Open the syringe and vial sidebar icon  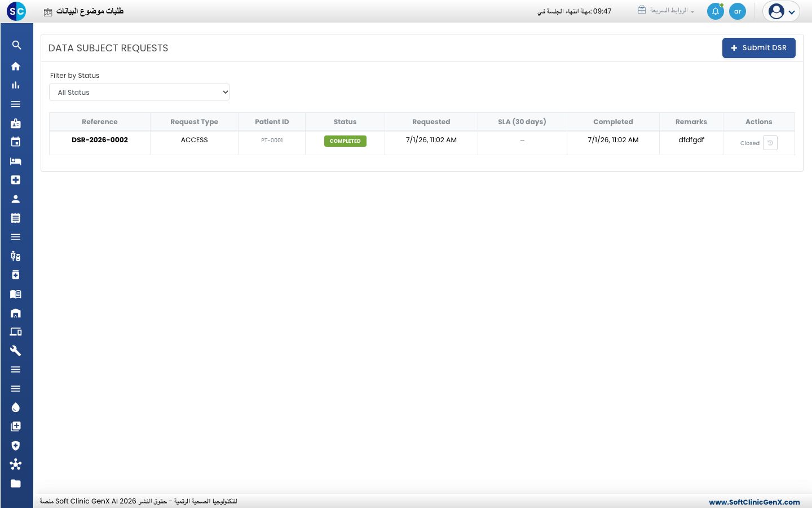point(16,256)
